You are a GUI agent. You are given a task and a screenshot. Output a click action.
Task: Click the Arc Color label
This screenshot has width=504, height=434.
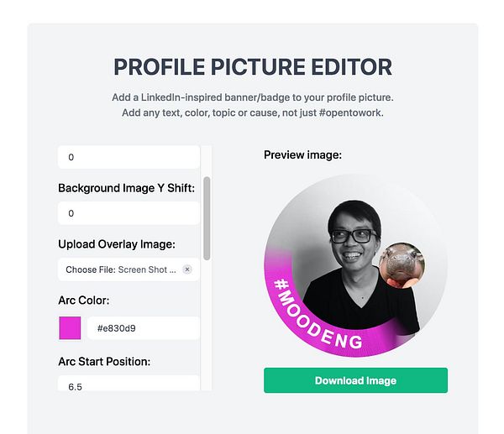tap(84, 301)
